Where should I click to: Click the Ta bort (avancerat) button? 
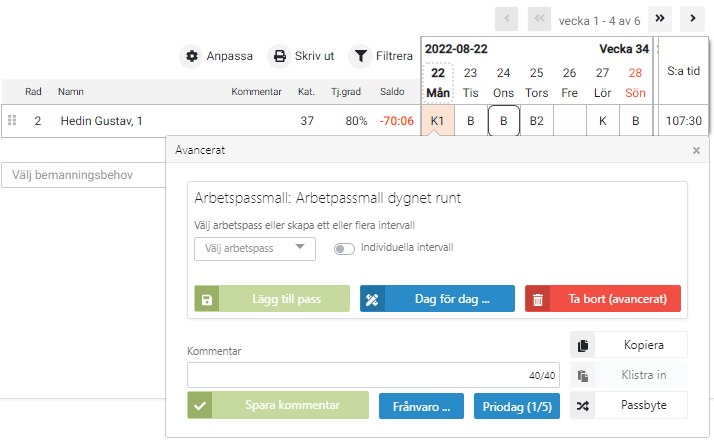[603, 299]
